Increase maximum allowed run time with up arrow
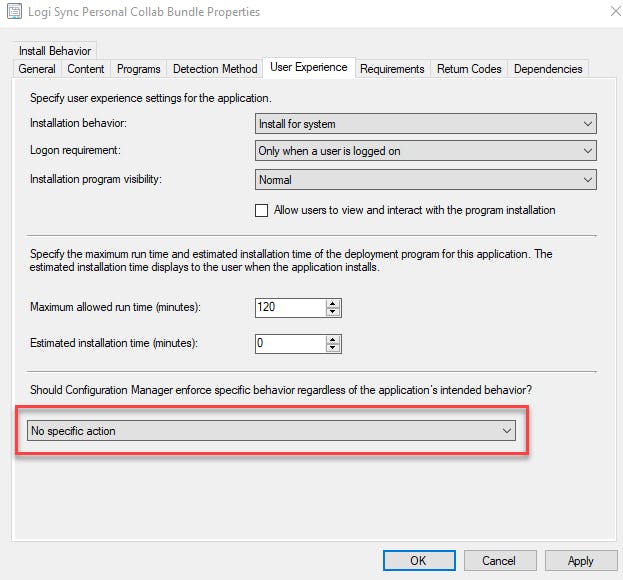 click(x=333, y=304)
